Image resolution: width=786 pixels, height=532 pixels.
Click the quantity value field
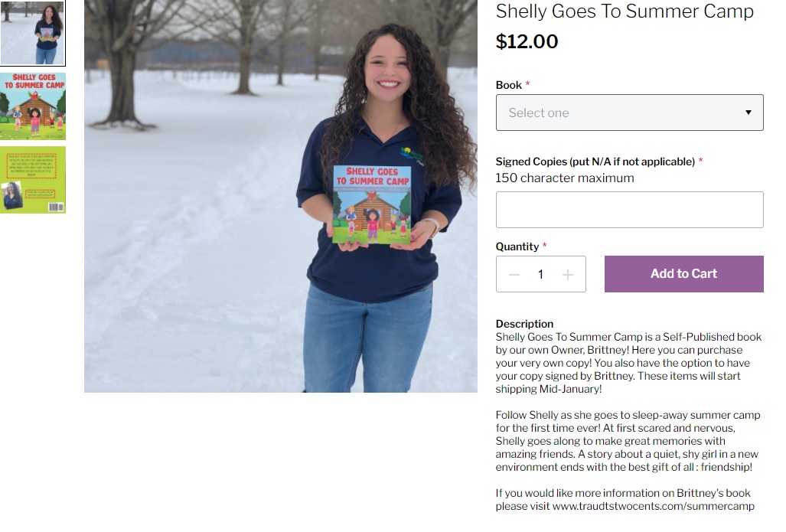[x=540, y=274]
